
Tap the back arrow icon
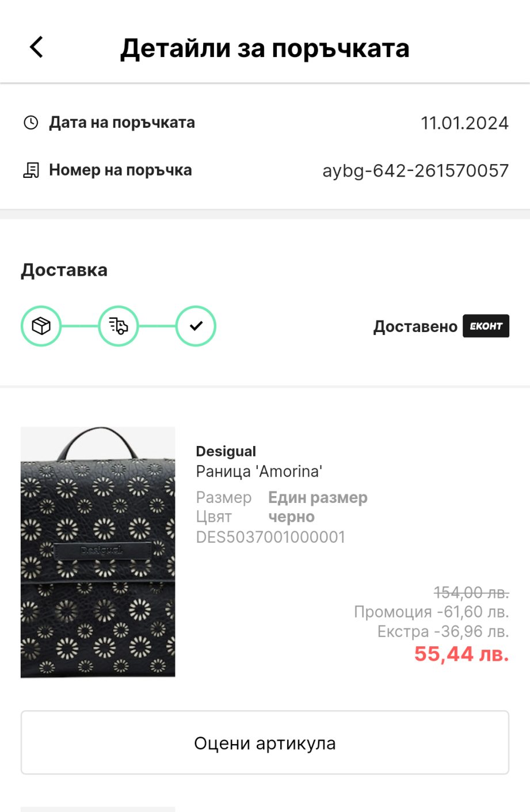36,47
